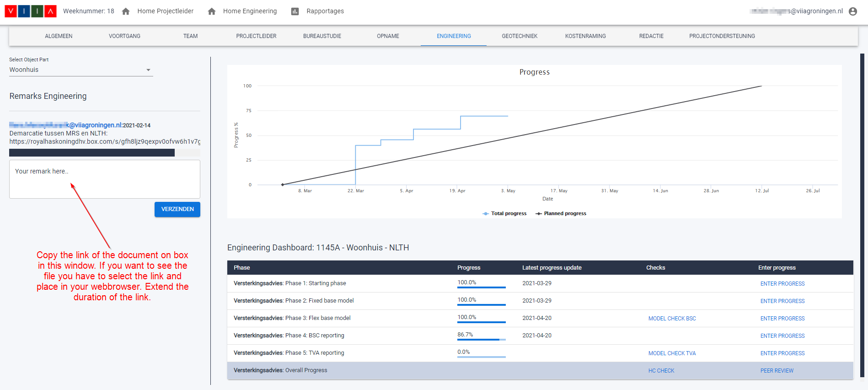Click the email address in the remark
This screenshot has height=390, width=868.
tap(66, 125)
